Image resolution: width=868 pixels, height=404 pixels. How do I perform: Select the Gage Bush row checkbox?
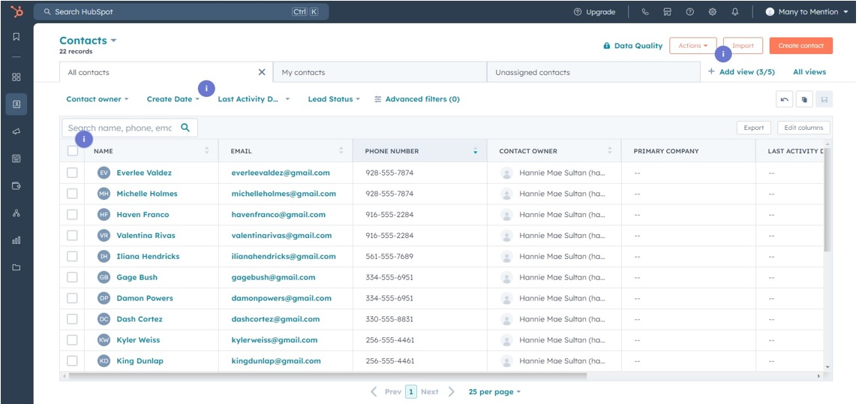(72, 277)
